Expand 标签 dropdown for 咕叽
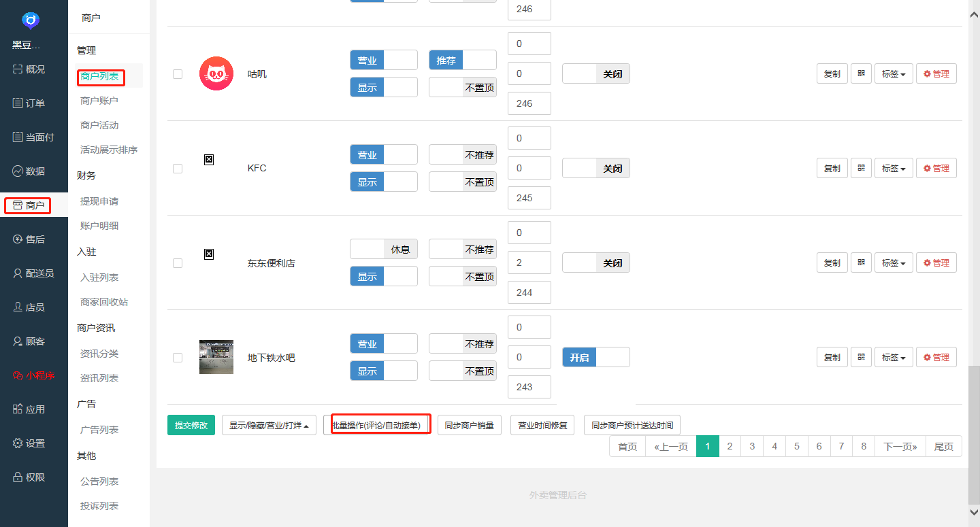Screen dimensions: 980x527 point(894,73)
